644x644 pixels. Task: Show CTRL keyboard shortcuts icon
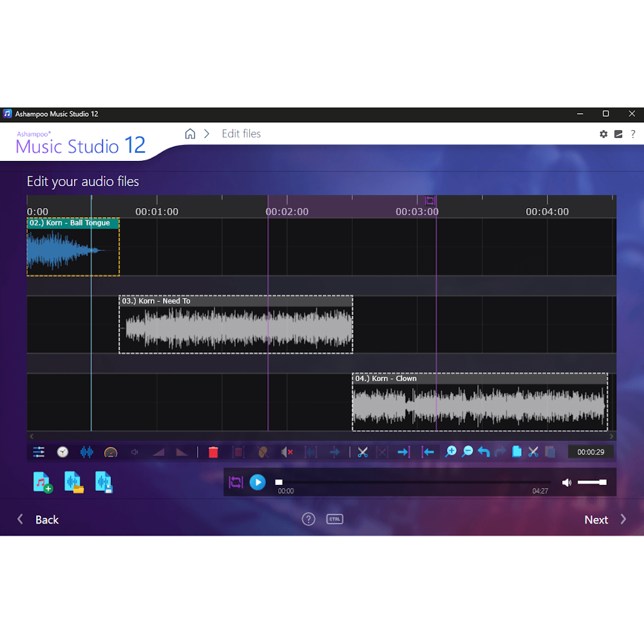[335, 519]
